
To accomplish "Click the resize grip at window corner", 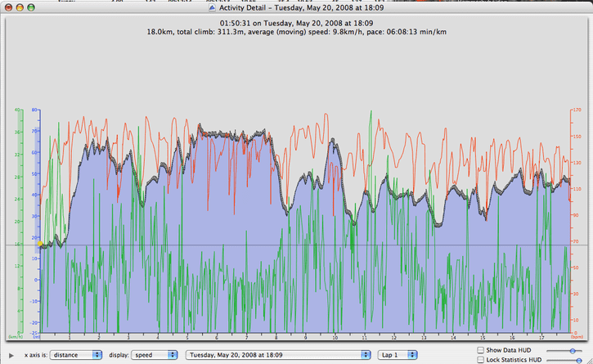I will click(588, 360).
